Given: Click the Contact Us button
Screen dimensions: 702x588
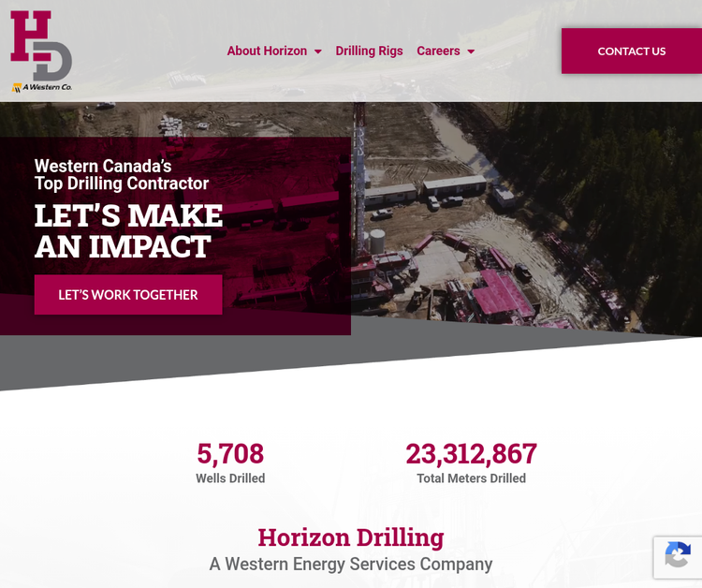Looking at the screenshot, I should pos(632,51).
